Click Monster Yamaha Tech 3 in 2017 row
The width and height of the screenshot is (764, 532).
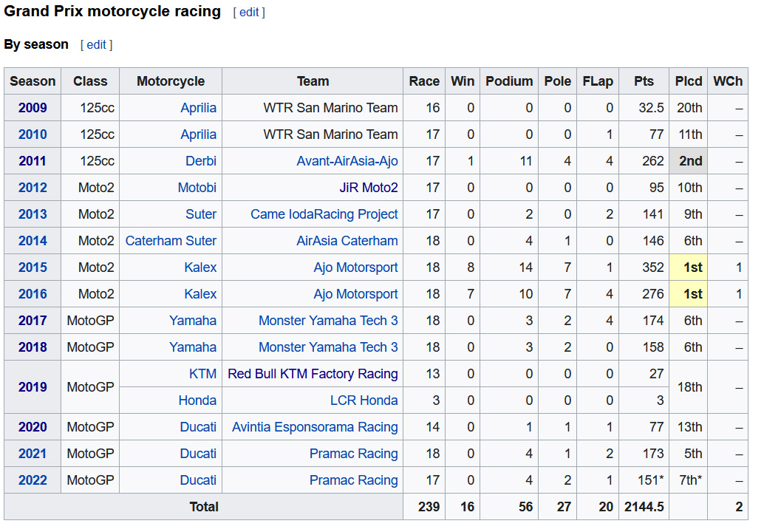pyautogui.click(x=328, y=321)
